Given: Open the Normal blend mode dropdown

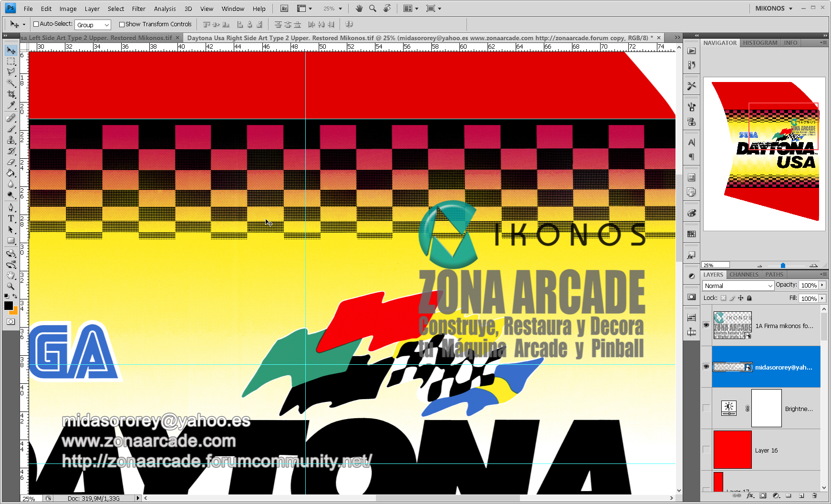Looking at the screenshot, I should (738, 286).
